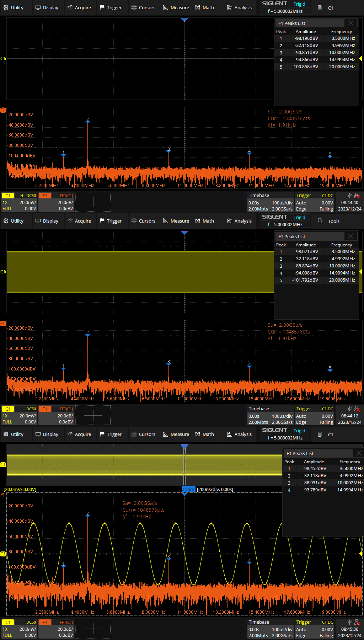Click clipboard icon beside C1 in 08:44:40 capture

tap(320, 7)
